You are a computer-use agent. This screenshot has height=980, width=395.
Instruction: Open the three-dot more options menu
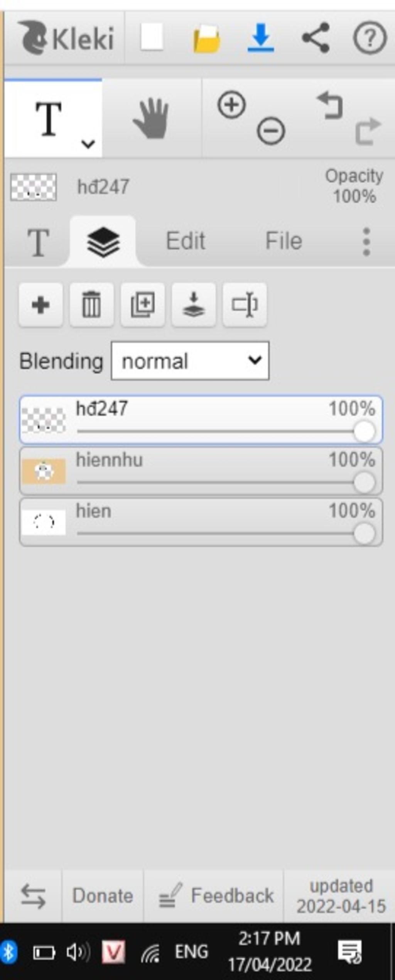click(x=366, y=242)
